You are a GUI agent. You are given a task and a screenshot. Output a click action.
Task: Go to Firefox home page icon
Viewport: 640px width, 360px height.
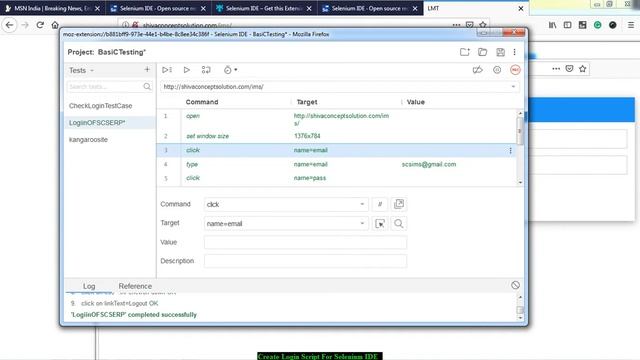tap(55, 25)
